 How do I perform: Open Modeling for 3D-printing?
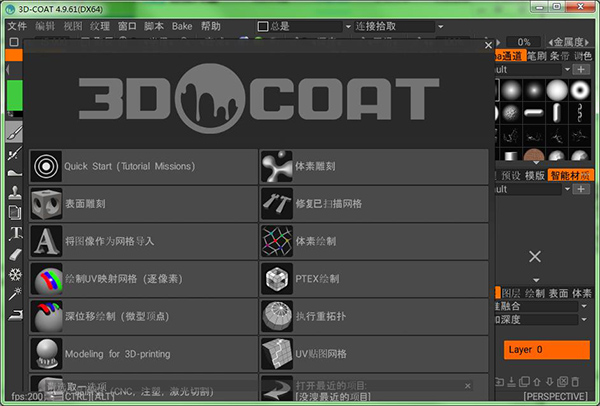(143, 354)
